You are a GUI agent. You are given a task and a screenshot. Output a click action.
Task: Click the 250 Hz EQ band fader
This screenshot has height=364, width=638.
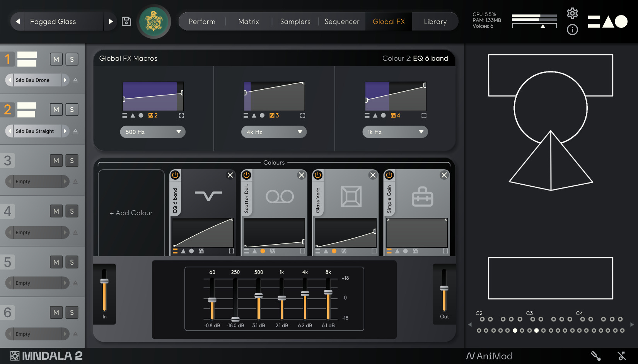point(235,319)
